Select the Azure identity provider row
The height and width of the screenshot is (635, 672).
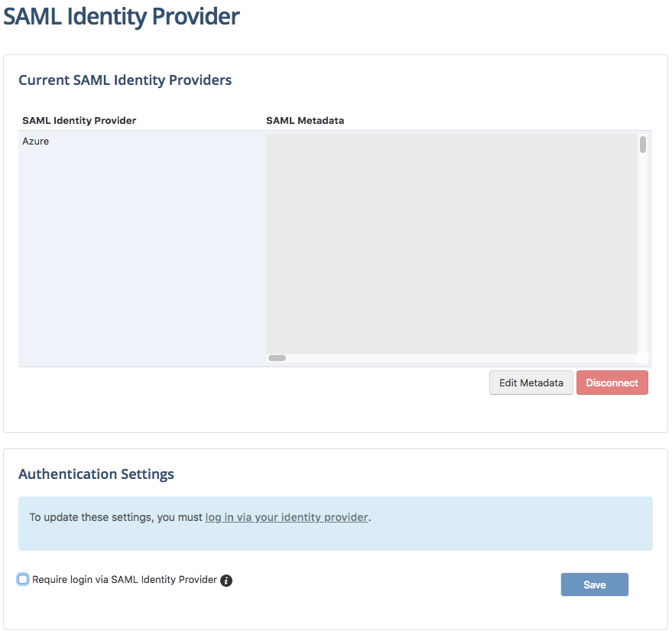coord(138,141)
